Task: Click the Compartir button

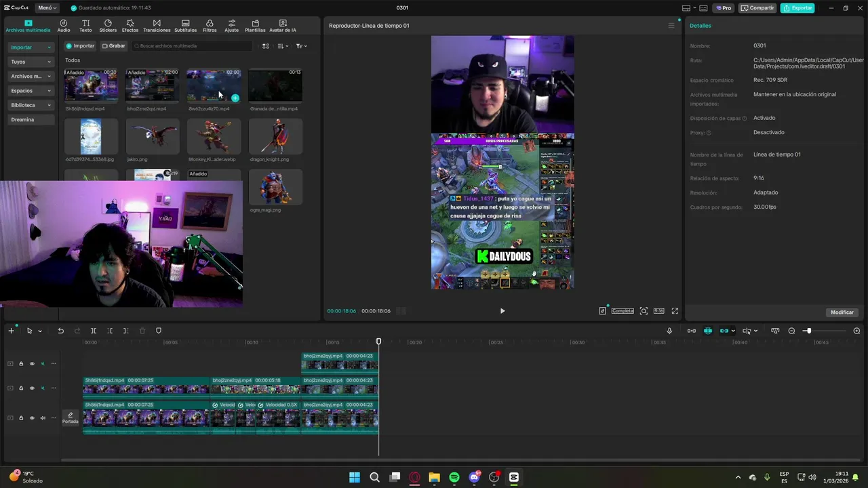Action: click(x=758, y=8)
